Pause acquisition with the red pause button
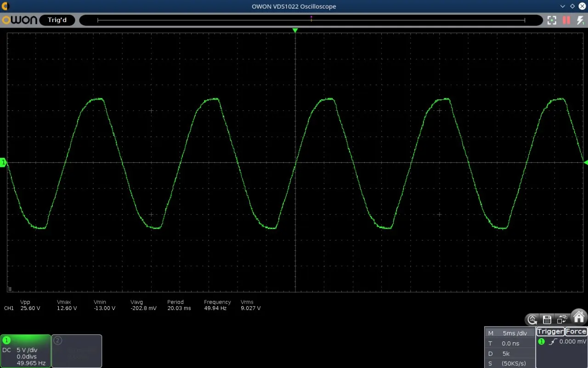588x368 pixels. pos(566,20)
